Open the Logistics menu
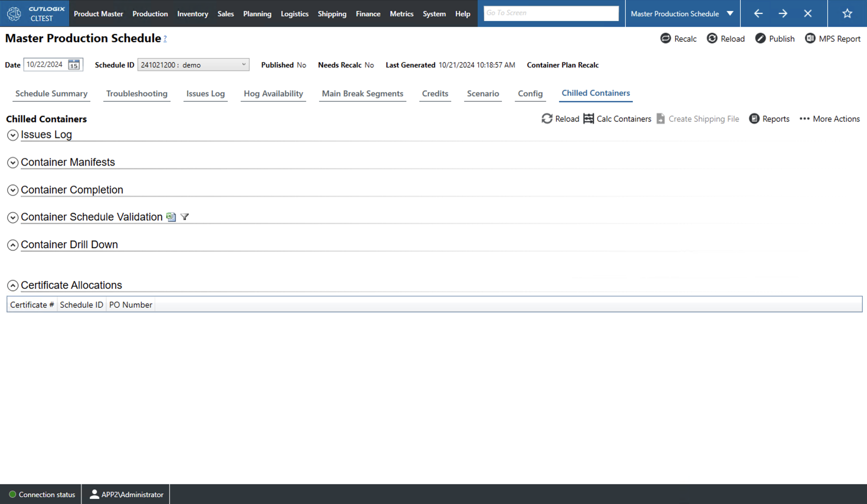The width and height of the screenshot is (867, 504). pos(295,14)
